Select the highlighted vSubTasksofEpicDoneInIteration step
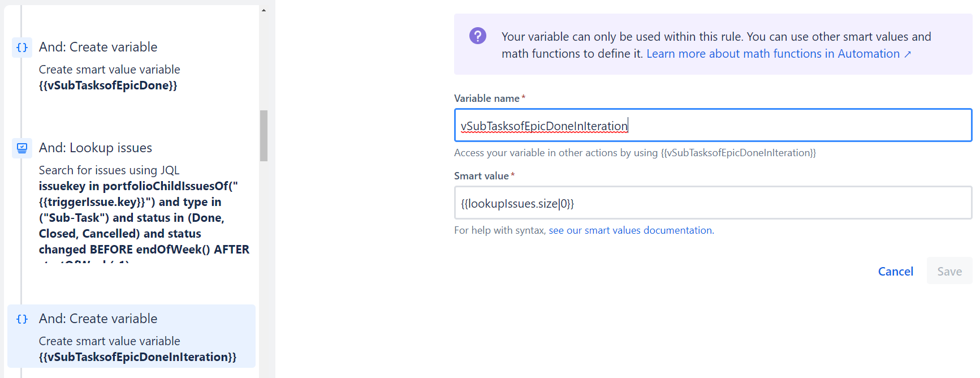Image resolution: width=980 pixels, height=378 pixels. 131,336
